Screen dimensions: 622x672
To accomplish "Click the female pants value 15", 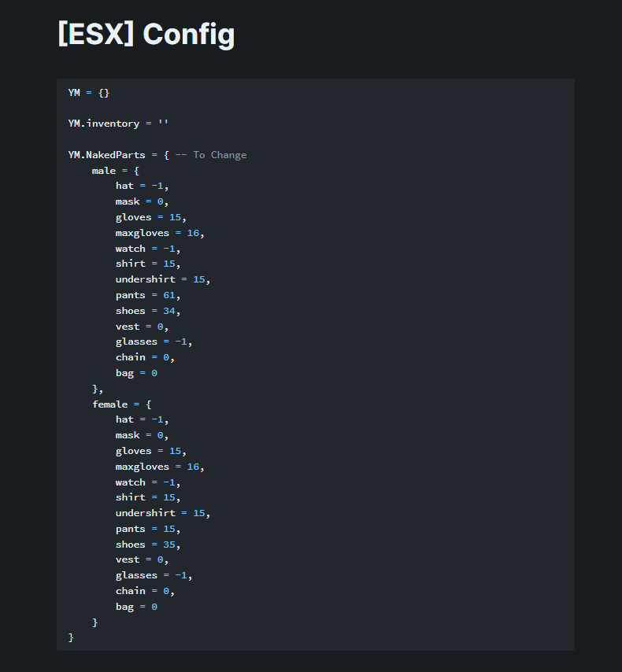I will point(169,529).
